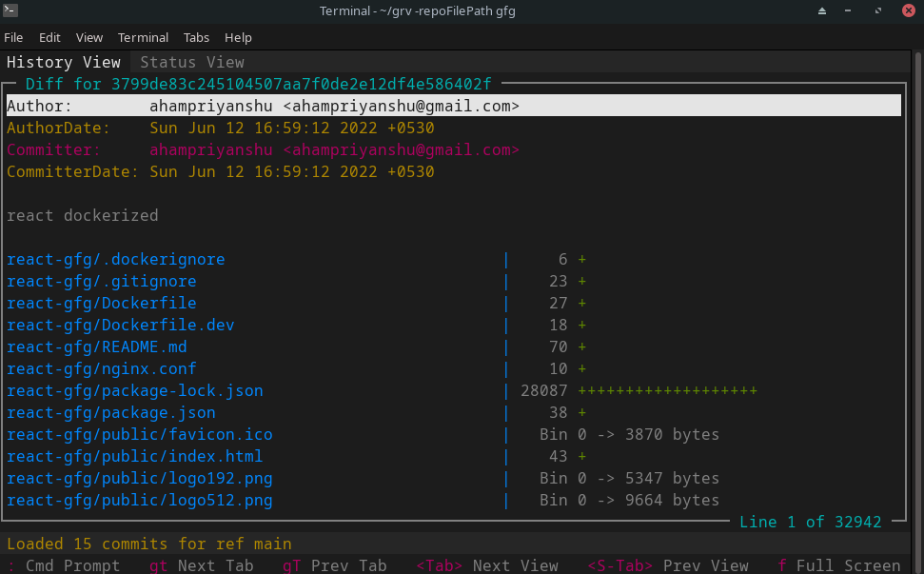Open the View menu

click(89, 37)
